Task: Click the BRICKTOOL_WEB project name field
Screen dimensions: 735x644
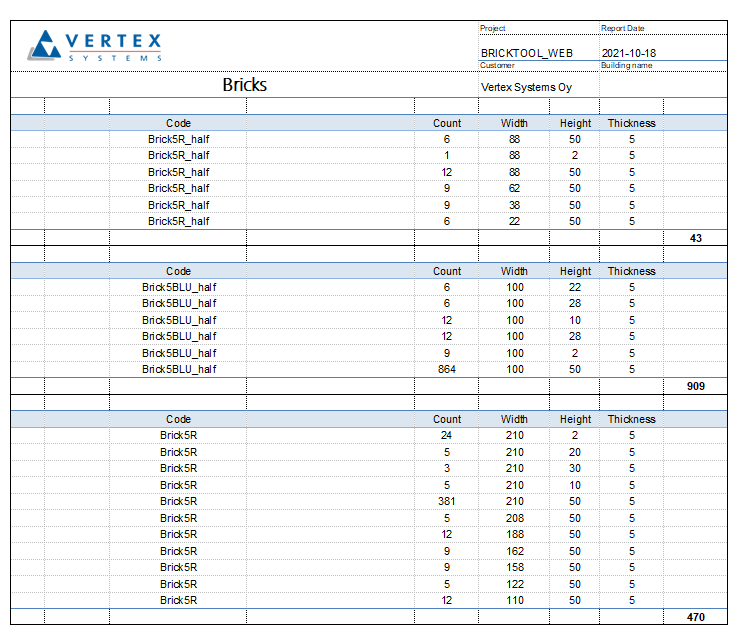Action: click(526, 53)
